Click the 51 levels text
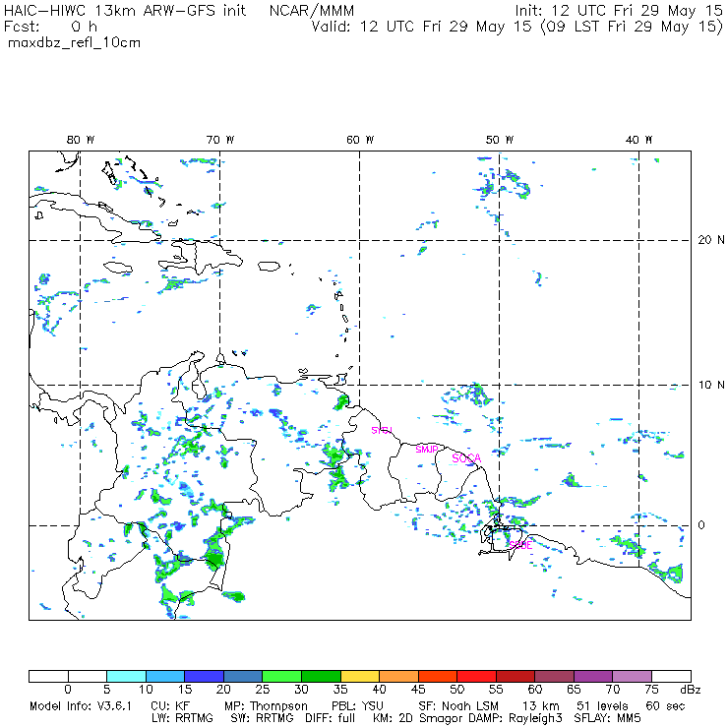Viewport: 728px width, 728px height. coord(602,706)
